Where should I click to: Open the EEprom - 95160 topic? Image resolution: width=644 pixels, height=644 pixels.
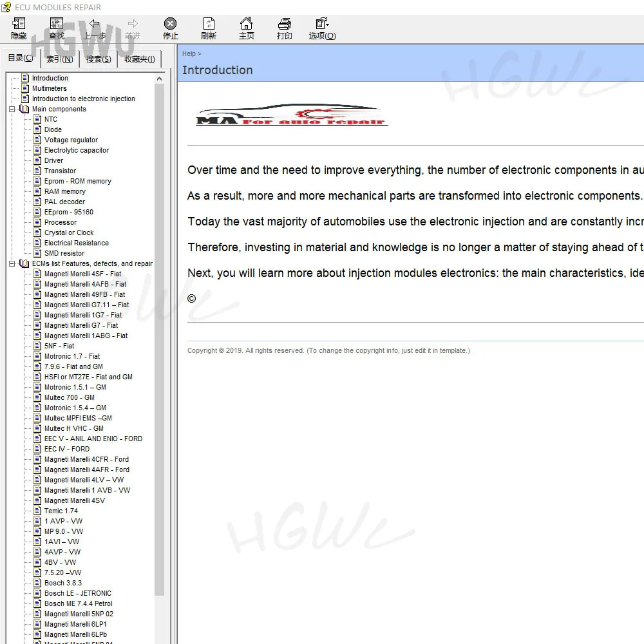tap(69, 212)
